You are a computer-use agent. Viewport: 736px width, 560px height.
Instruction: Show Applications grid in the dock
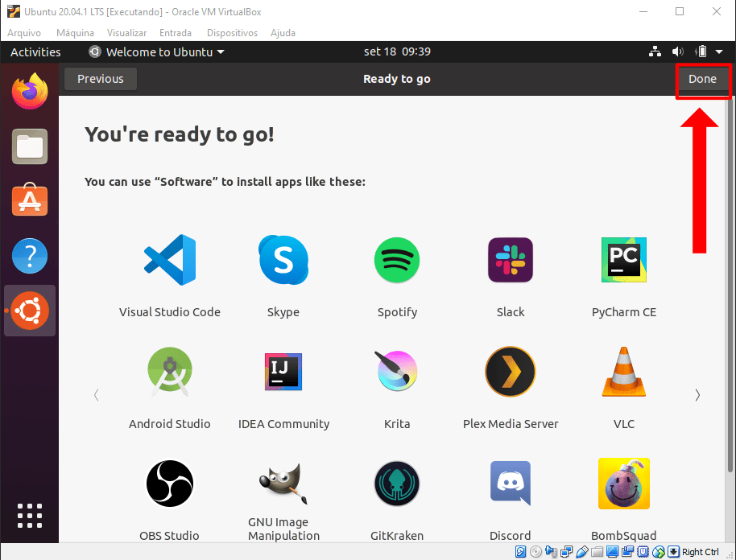click(30, 516)
